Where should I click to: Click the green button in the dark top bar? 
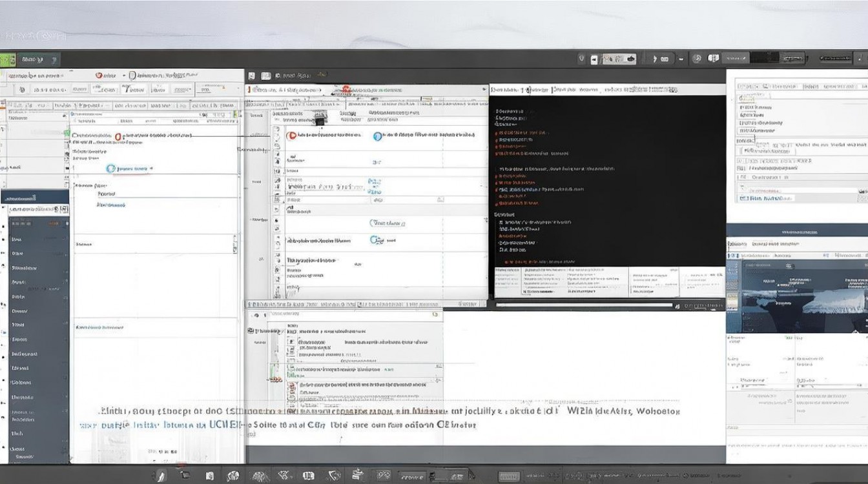pyautogui.click(x=8, y=59)
